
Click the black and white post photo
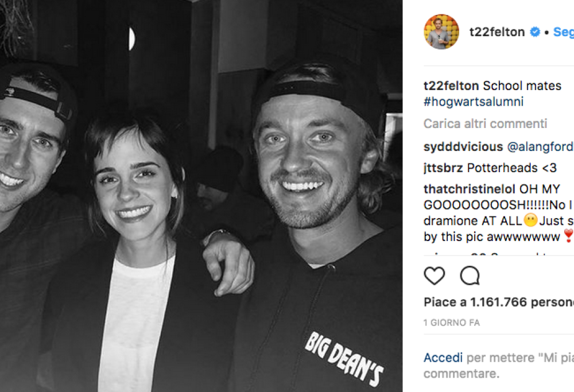(x=201, y=196)
